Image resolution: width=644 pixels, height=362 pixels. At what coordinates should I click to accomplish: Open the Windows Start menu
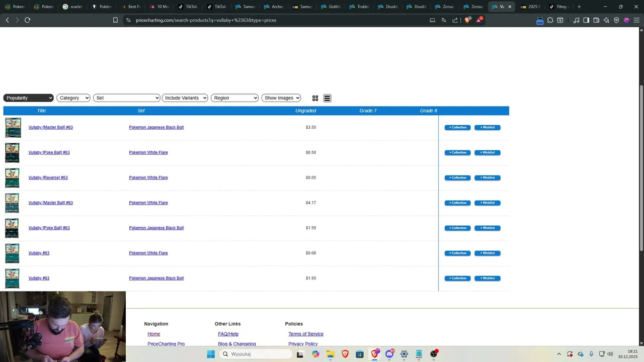[x=211, y=354]
